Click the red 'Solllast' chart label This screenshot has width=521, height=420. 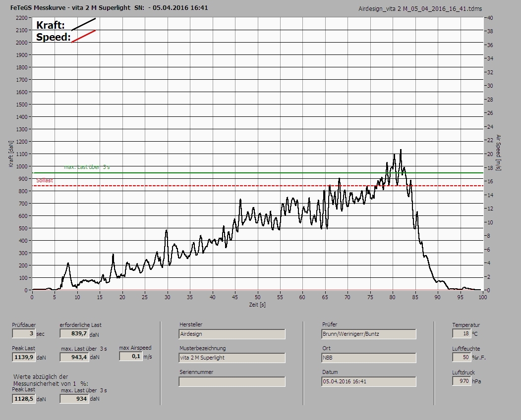tap(45, 180)
